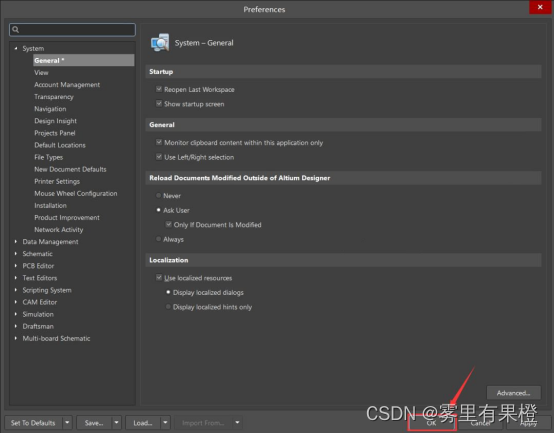Expand the Text Editors node

(x=16, y=278)
